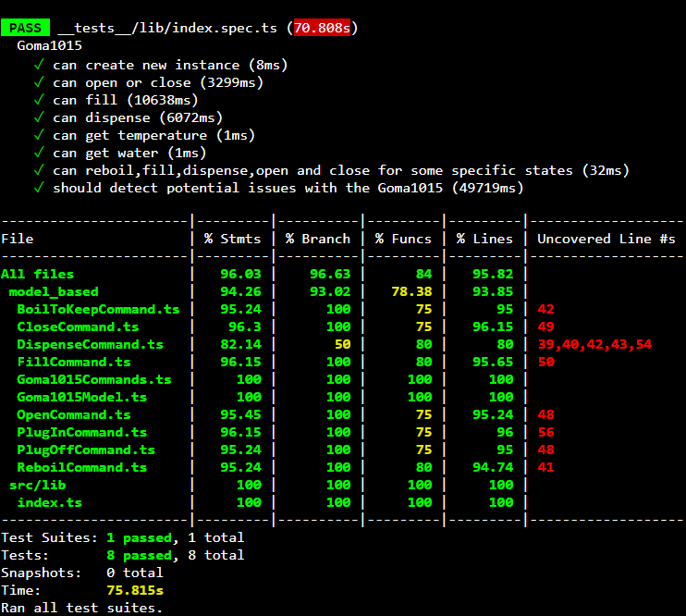The width and height of the screenshot is (686, 616).
Task: Click the File column header
Action: (18, 239)
